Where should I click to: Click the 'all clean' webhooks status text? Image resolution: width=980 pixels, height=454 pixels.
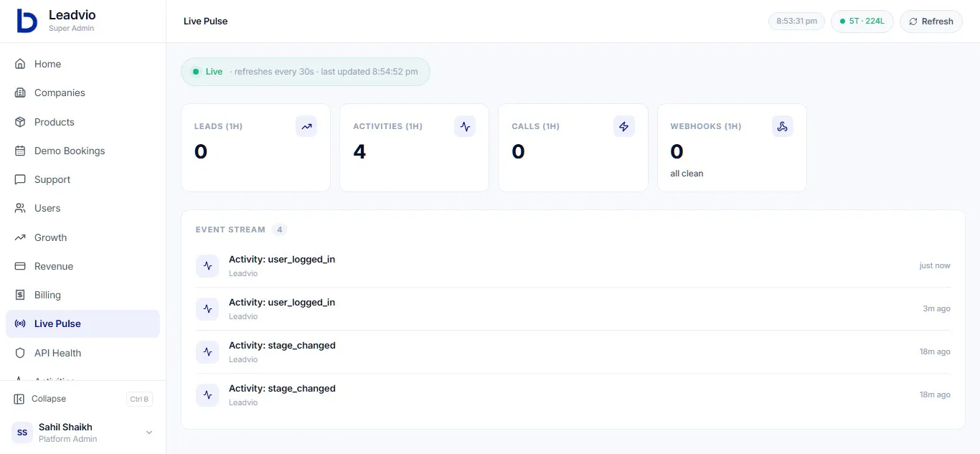pos(687,174)
